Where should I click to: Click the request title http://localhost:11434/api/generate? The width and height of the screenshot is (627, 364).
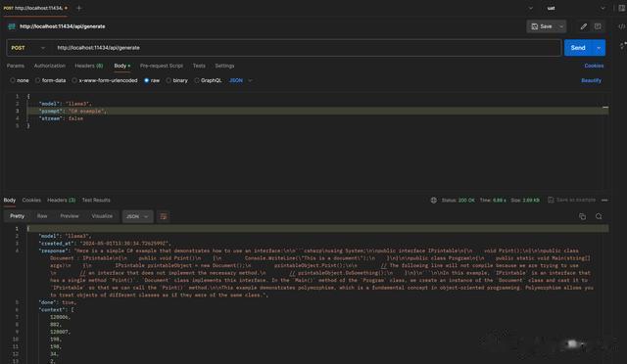[x=63, y=26]
